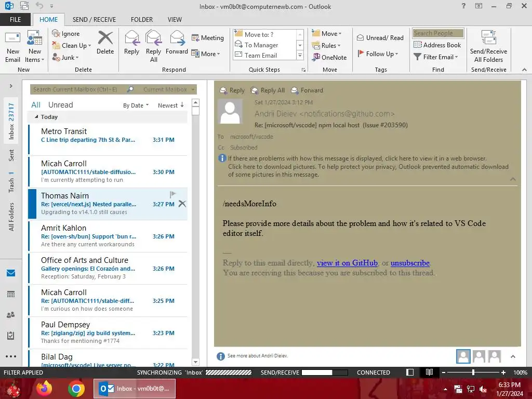The image size is (532, 399).
Task: Click the ribbon Reply button
Action: point(131,43)
